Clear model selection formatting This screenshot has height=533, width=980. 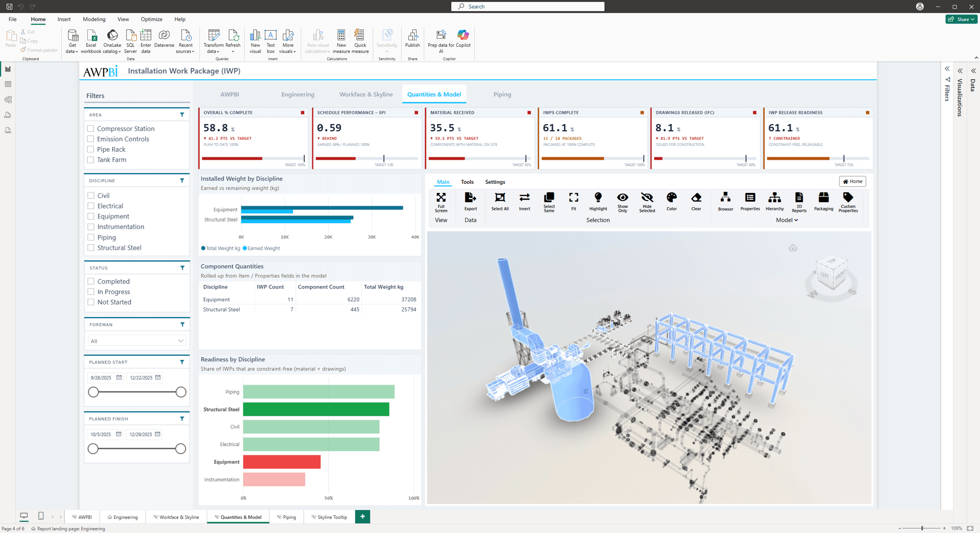pos(696,202)
